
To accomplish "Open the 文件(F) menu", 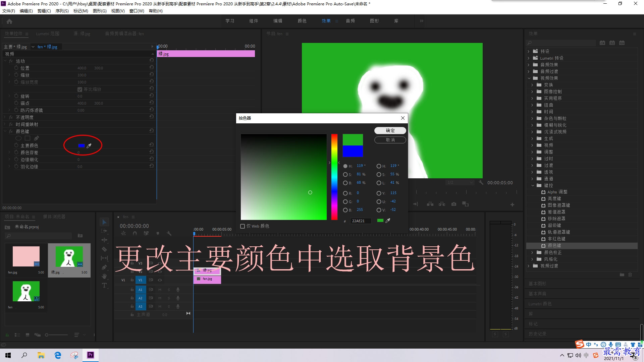I will coord(9,11).
